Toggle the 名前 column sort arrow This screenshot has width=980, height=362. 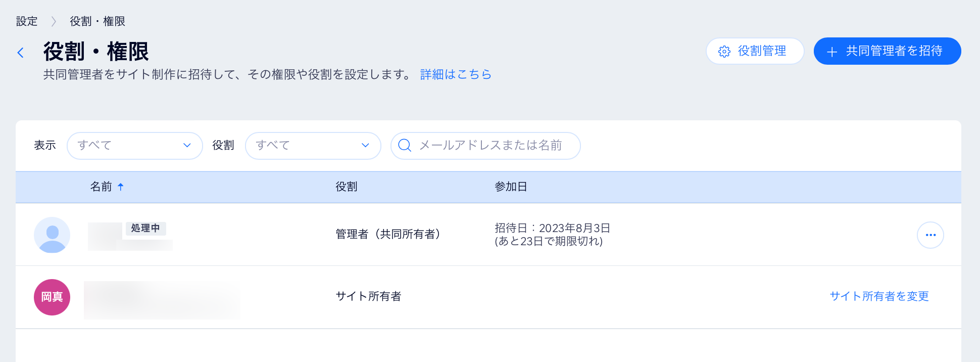coord(120,187)
